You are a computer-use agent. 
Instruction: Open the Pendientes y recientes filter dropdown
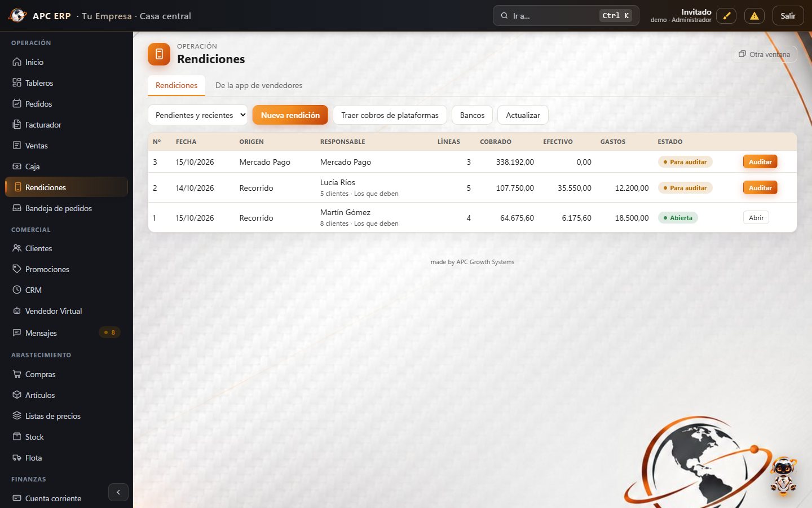(x=198, y=115)
